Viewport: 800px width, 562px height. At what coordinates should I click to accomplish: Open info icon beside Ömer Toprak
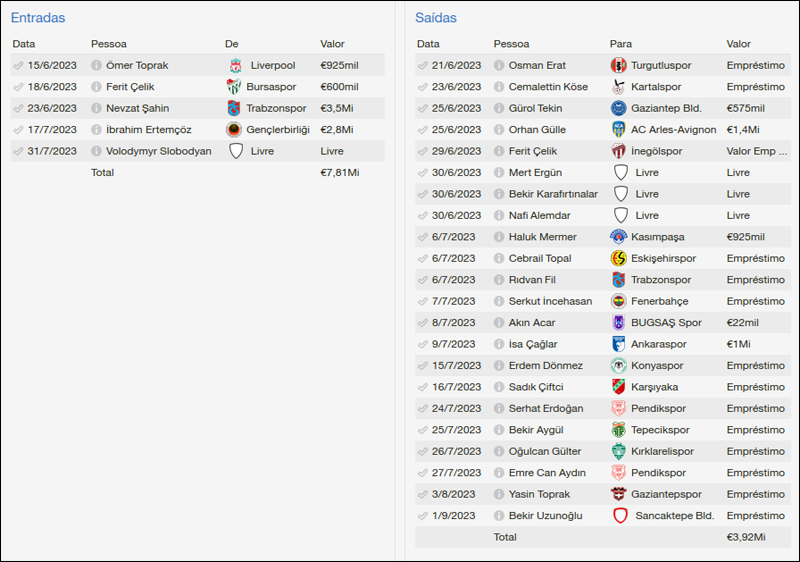96,66
